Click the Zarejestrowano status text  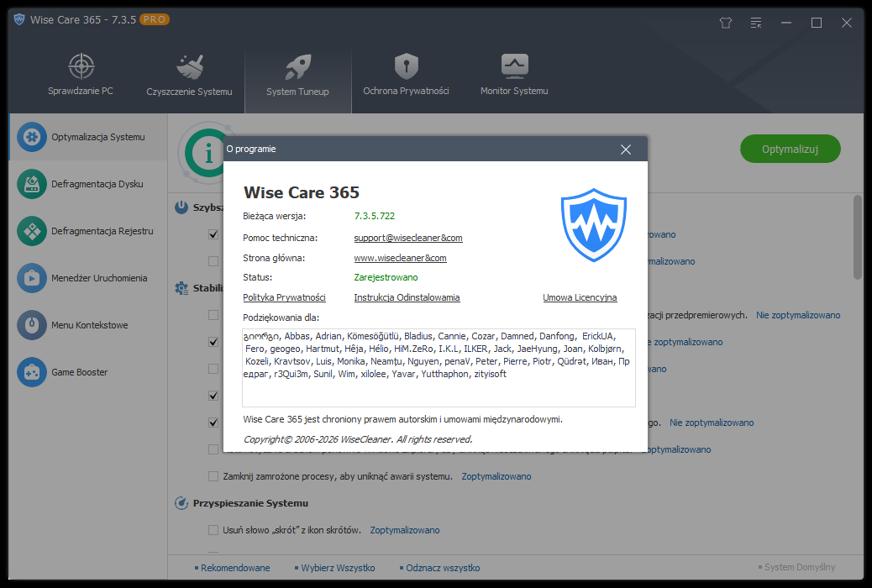tap(386, 277)
